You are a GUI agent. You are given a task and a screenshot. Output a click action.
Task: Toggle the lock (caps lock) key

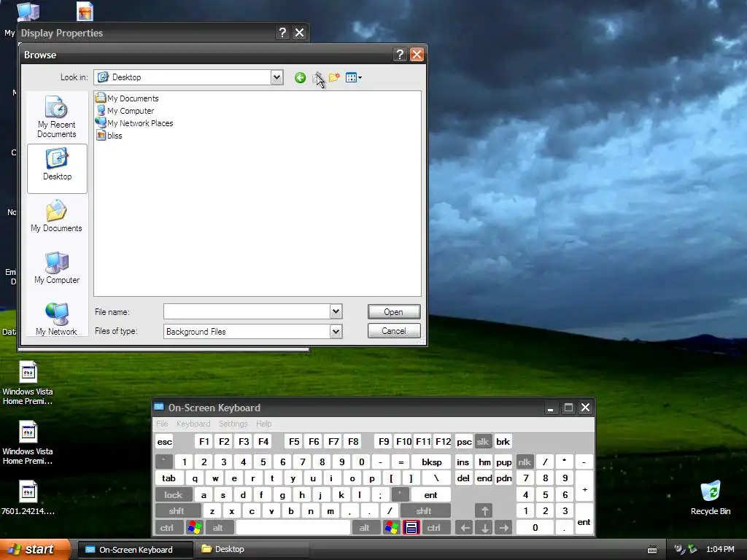coord(174,495)
